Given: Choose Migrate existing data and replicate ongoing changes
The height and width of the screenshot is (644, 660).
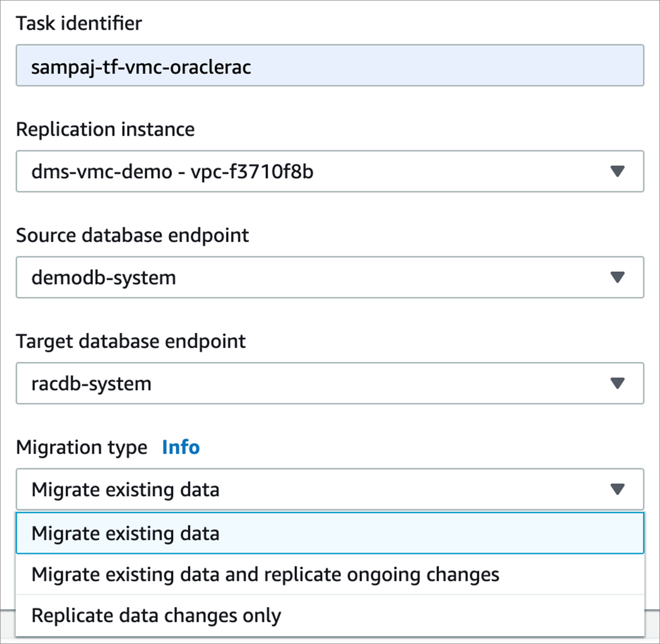Looking at the screenshot, I should [266, 574].
